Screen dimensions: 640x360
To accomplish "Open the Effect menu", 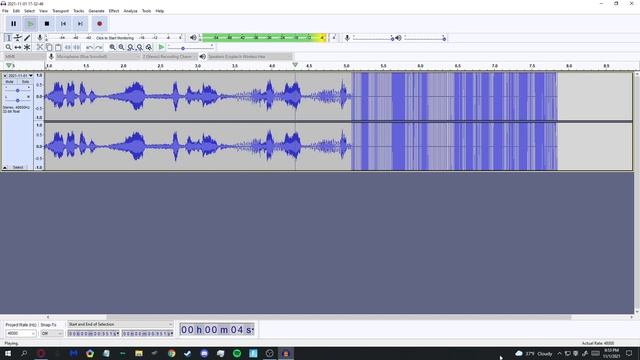I will coord(114,11).
